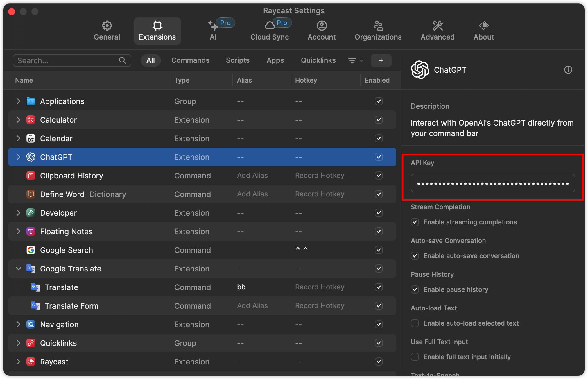Click the magnifier icon in search field

pos(123,60)
